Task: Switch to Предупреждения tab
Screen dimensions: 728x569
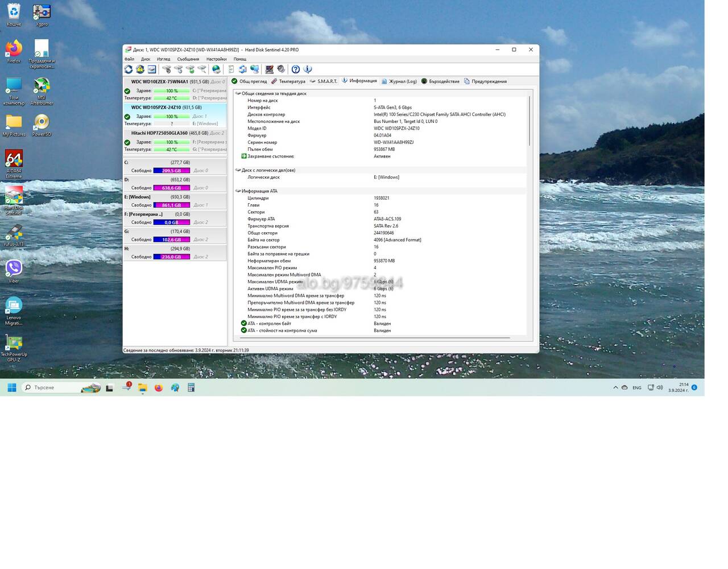Action: 485,81
